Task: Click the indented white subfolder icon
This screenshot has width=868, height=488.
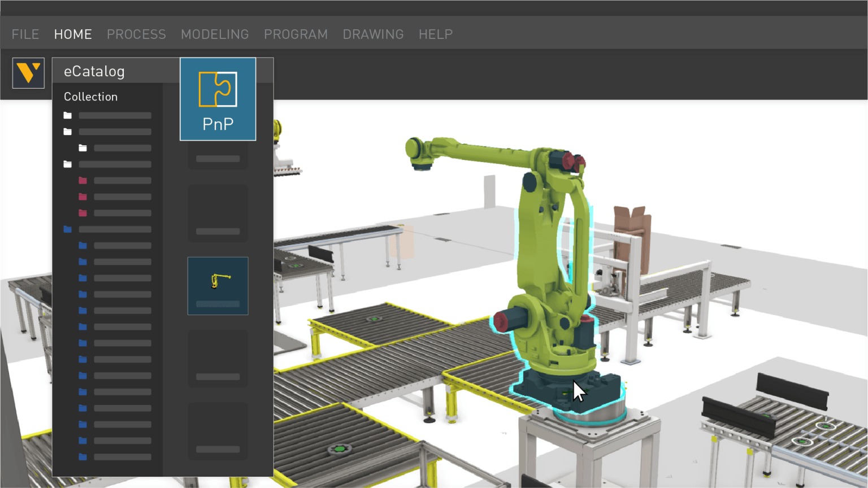Action: 83,147
